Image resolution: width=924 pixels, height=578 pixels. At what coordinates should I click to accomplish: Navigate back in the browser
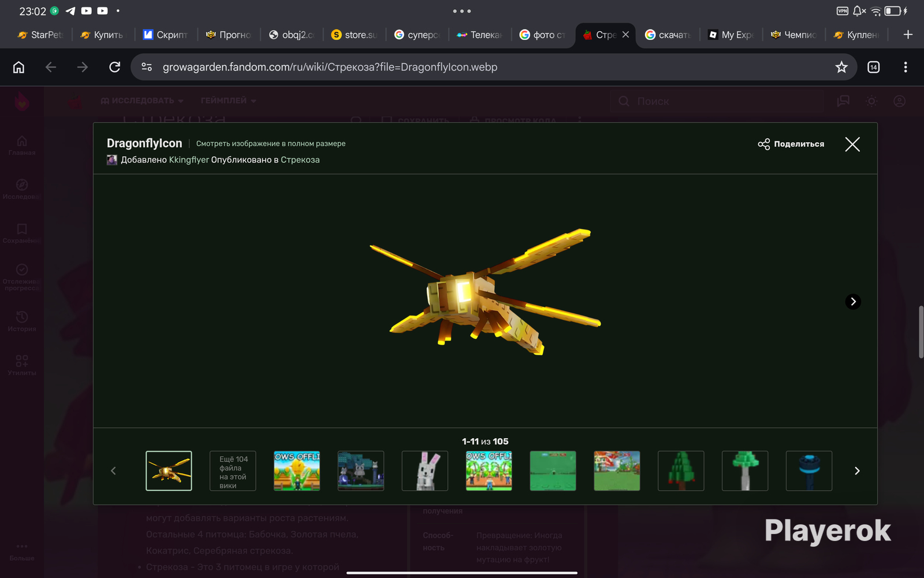(x=51, y=67)
